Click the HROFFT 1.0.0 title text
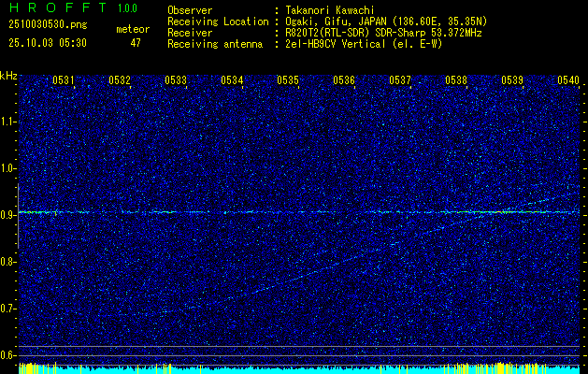 [73, 7]
